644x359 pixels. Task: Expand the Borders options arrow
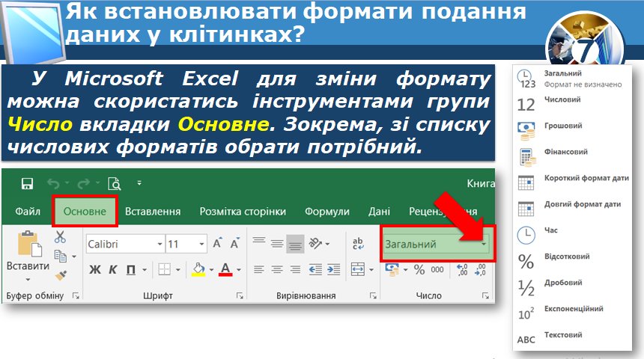[177, 270]
